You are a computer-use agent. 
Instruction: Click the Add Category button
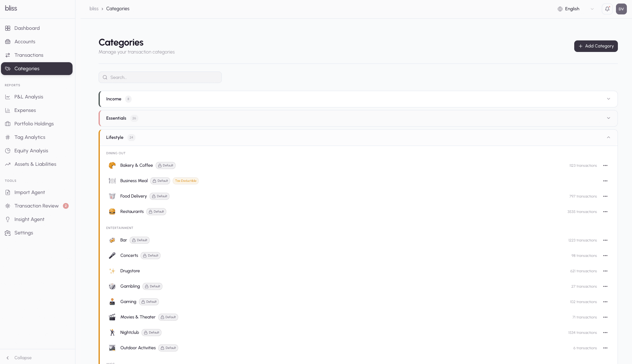coord(596,46)
